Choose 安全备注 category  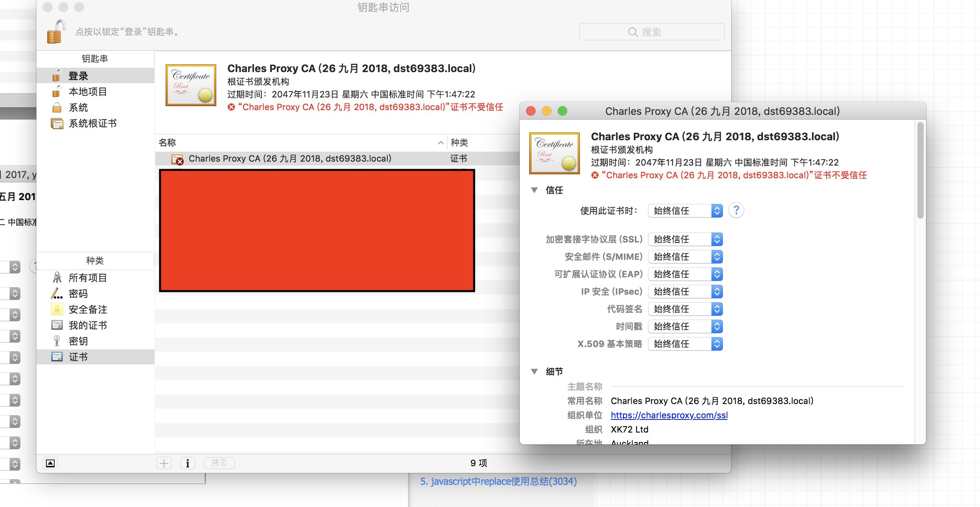[88, 309]
